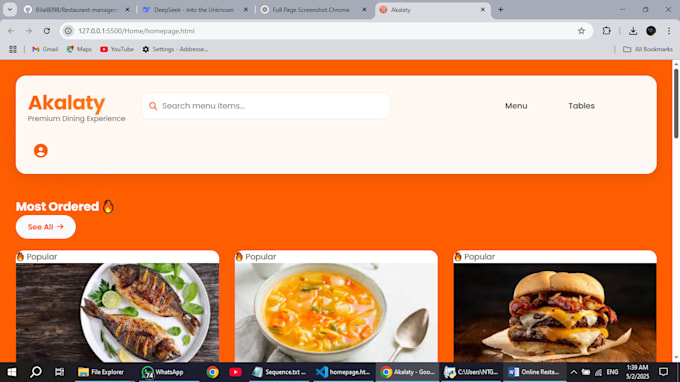Open the taskbar clock and date
Image resolution: width=680 pixels, height=382 pixels.
pos(637,372)
